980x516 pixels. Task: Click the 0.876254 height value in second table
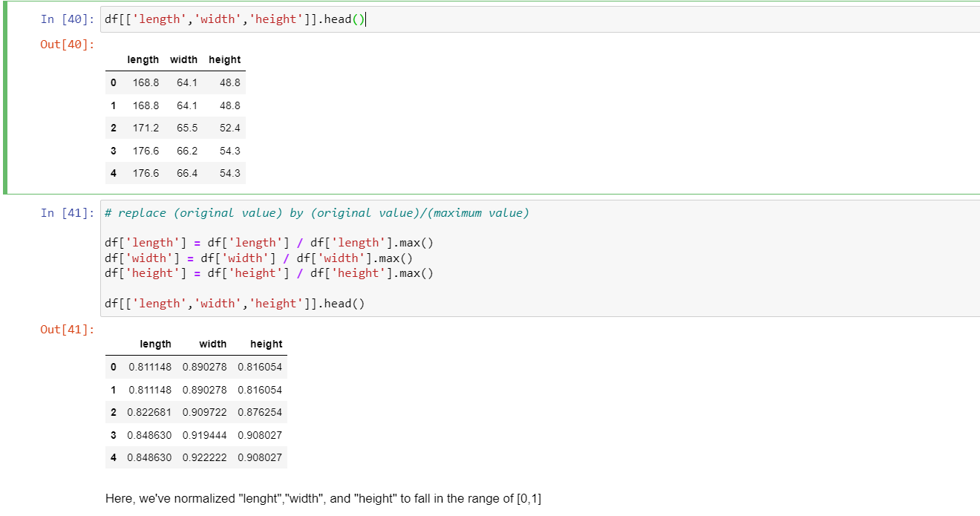(260, 412)
